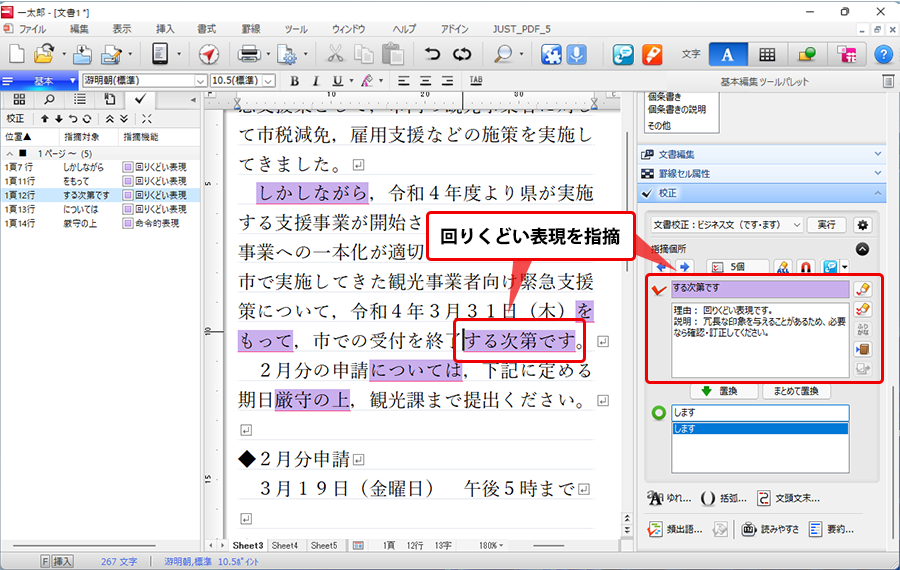Click the proofreading settings gear icon
Screen dimensions: 900x570
point(863,225)
